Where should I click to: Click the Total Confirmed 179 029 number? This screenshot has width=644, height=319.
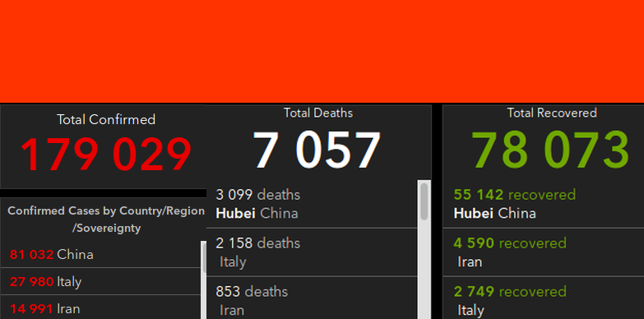[106, 155]
